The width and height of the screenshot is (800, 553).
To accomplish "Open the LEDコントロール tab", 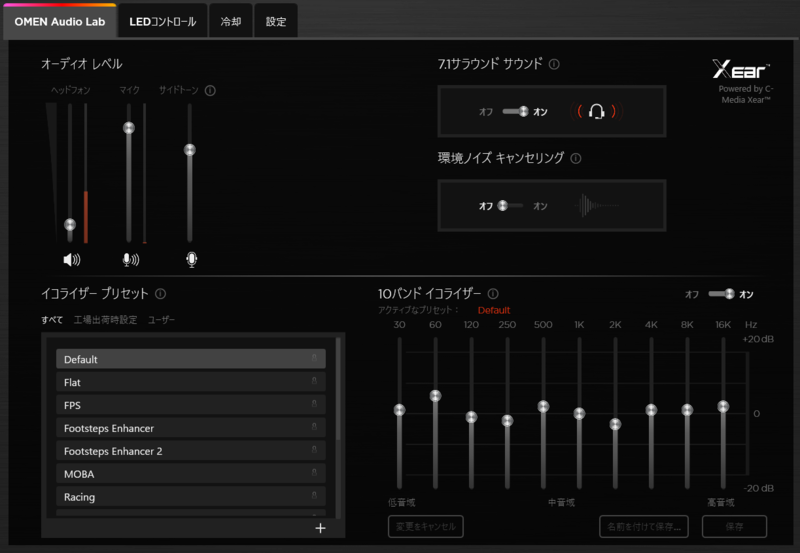I will [x=163, y=21].
